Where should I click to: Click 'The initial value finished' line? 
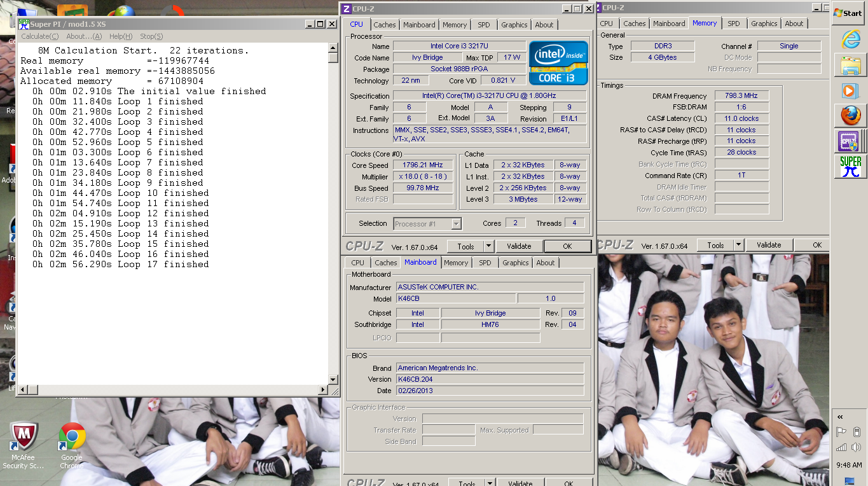click(x=149, y=91)
